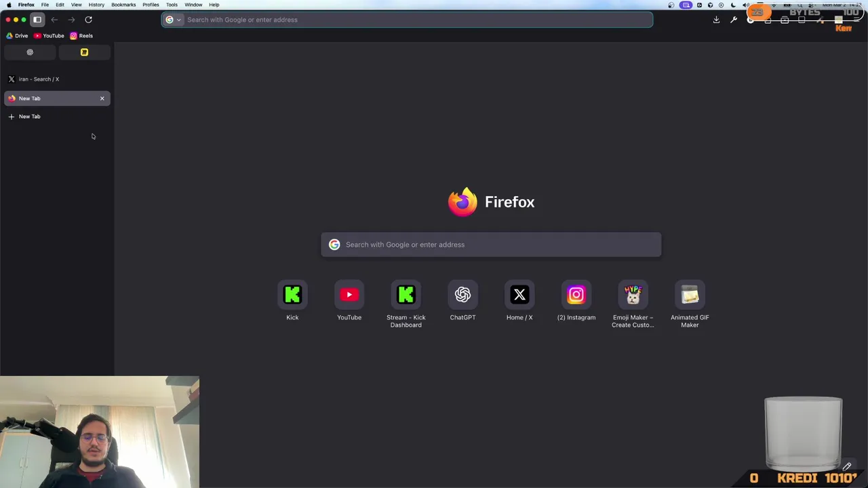Open the Stream - Kick Dashboard shortcut

(406, 305)
